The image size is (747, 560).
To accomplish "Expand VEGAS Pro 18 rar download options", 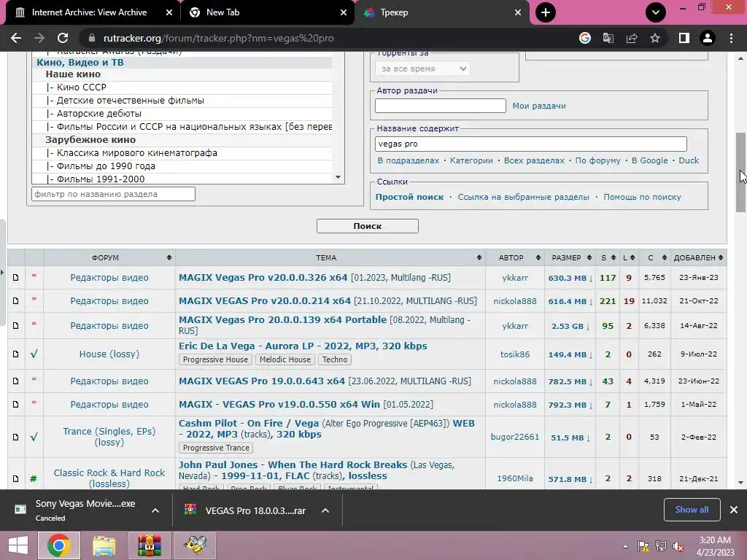I will click(x=325, y=510).
